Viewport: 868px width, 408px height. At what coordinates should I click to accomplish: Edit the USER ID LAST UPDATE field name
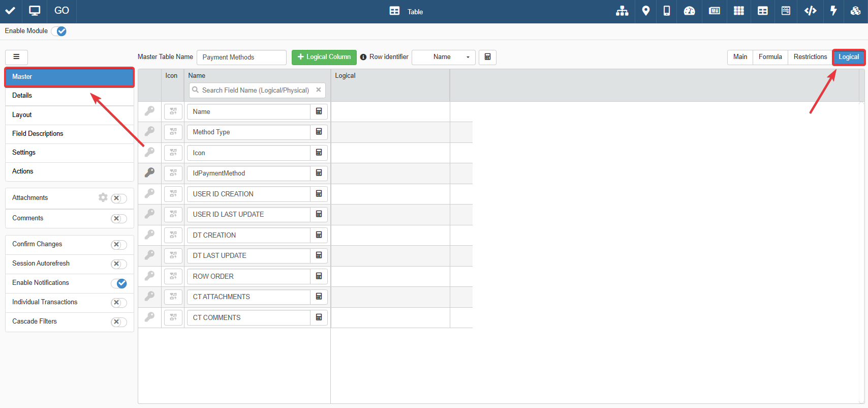(249, 214)
